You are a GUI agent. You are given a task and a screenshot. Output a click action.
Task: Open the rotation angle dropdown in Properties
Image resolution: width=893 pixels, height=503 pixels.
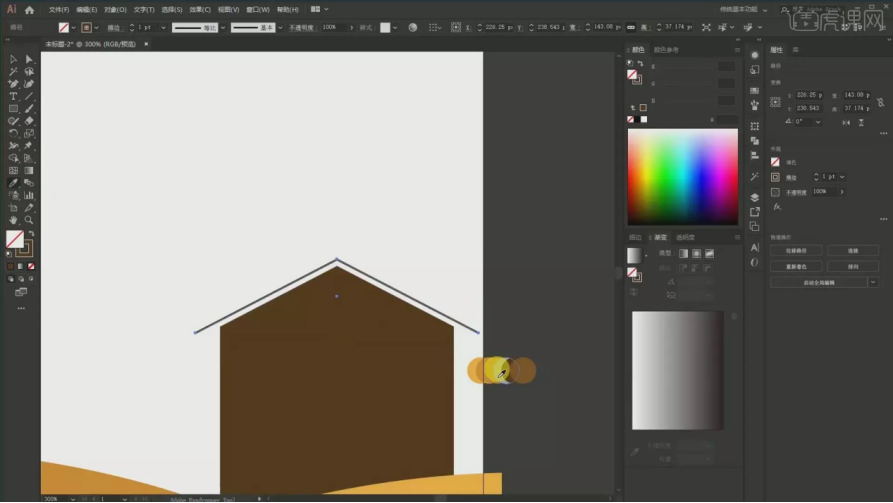[x=818, y=121]
